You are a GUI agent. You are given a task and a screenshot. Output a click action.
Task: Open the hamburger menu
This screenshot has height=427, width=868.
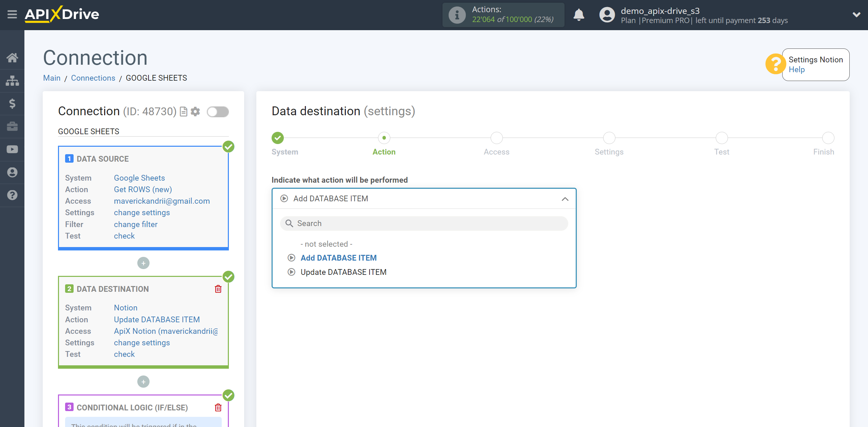click(12, 15)
